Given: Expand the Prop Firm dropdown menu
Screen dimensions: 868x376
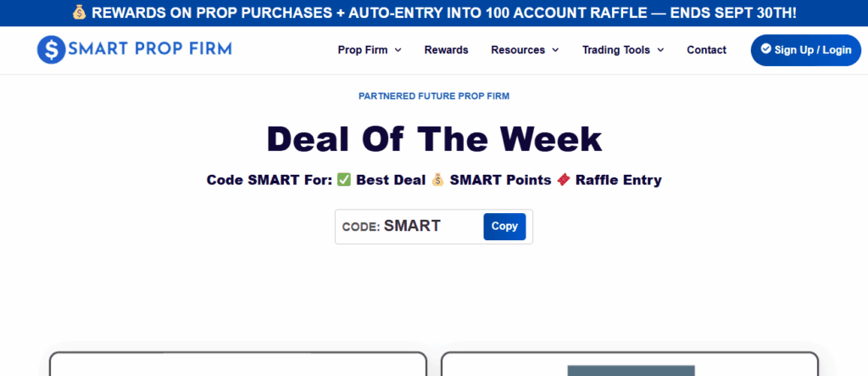Looking at the screenshot, I should click(x=370, y=50).
